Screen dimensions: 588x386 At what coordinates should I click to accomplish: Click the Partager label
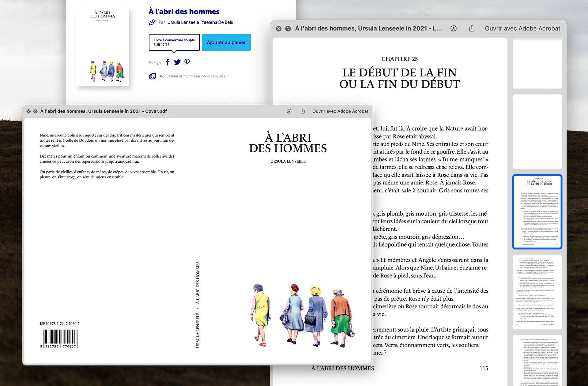point(155,63)
